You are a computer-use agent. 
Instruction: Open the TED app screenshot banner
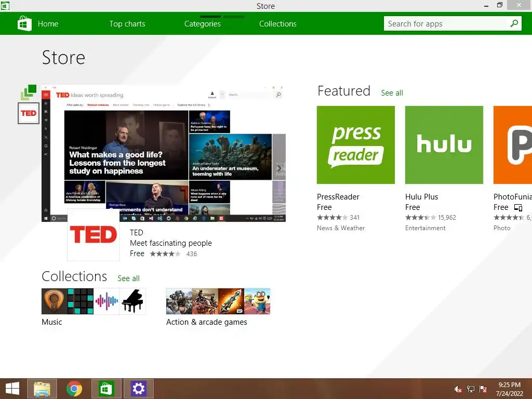click(164, 153)
